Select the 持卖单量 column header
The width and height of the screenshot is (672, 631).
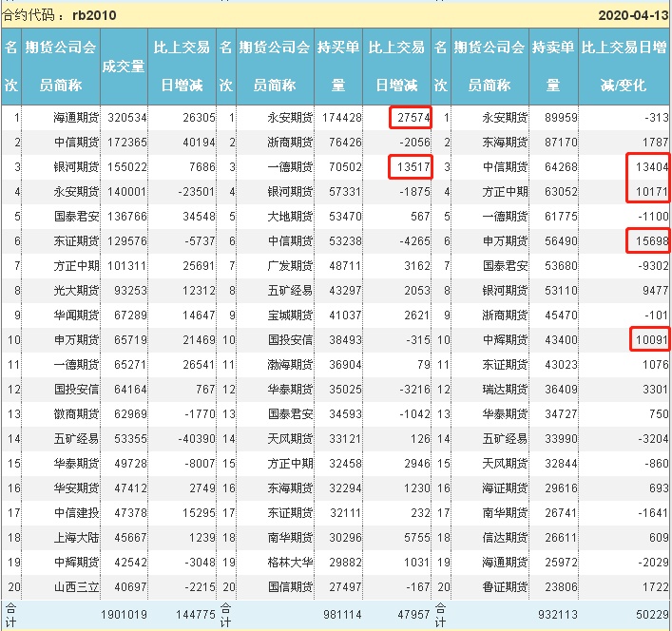point(553,66)
